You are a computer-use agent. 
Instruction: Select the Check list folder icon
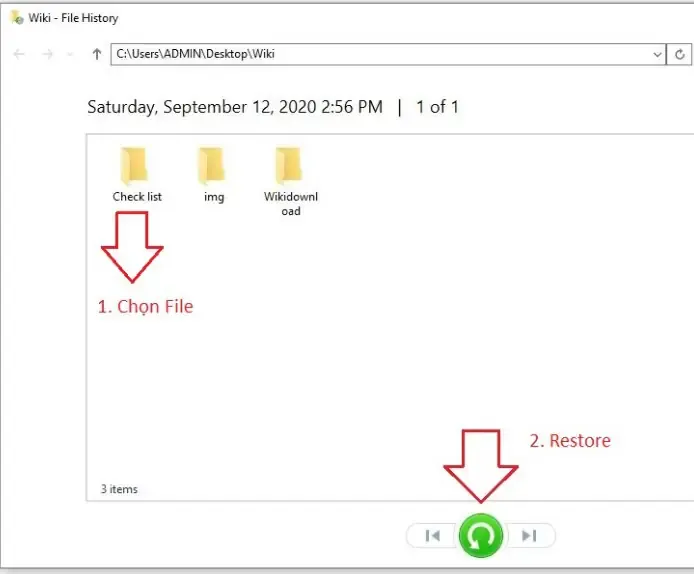point(134,164)
